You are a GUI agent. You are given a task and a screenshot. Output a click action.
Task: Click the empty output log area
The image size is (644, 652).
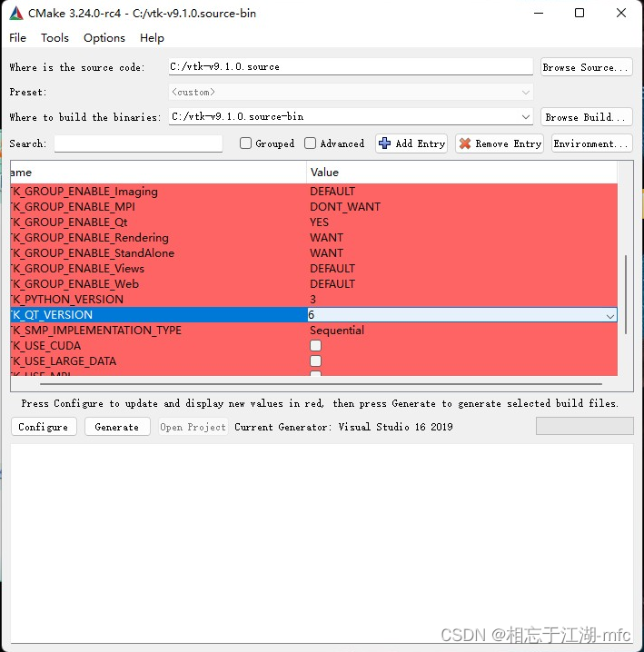pyautogui.click(x=322, y=543)
